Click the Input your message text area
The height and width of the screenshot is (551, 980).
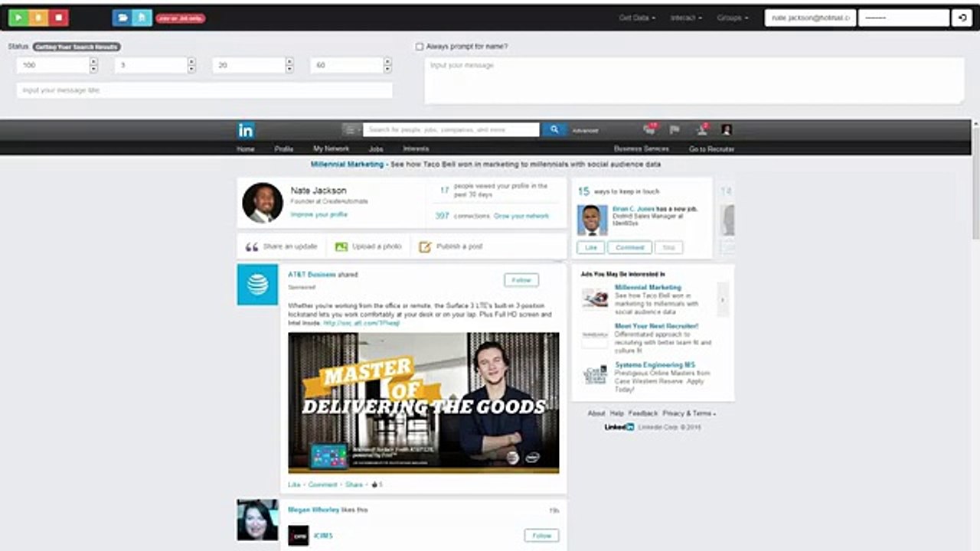tap(694, 80)
